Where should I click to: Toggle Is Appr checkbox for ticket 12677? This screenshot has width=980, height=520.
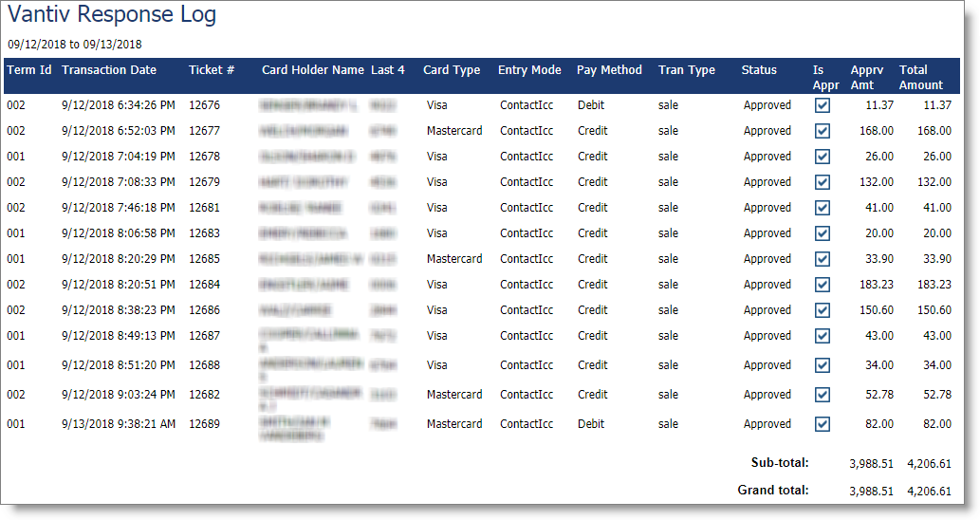tap(823, 131)
